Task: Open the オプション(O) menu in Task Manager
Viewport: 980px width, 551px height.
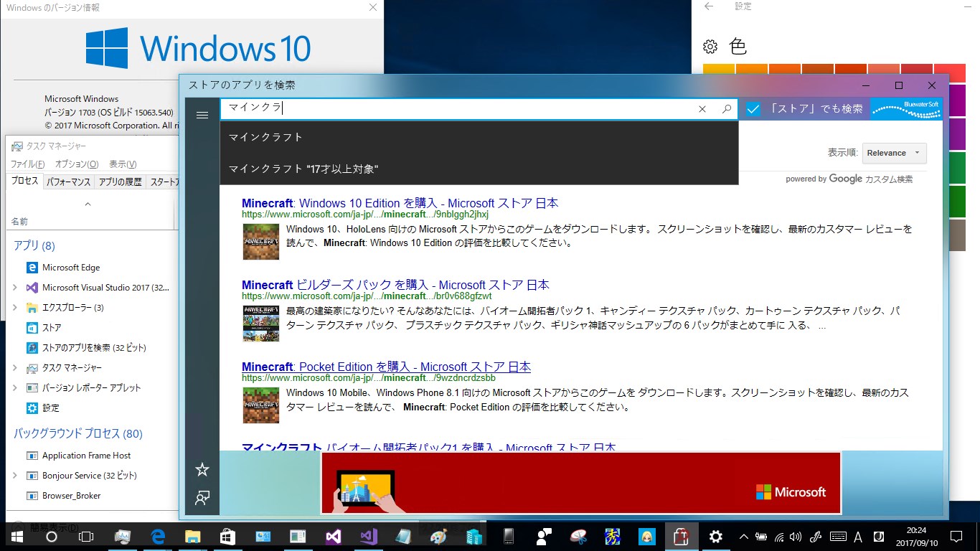Action: click(x=77, y=164)
